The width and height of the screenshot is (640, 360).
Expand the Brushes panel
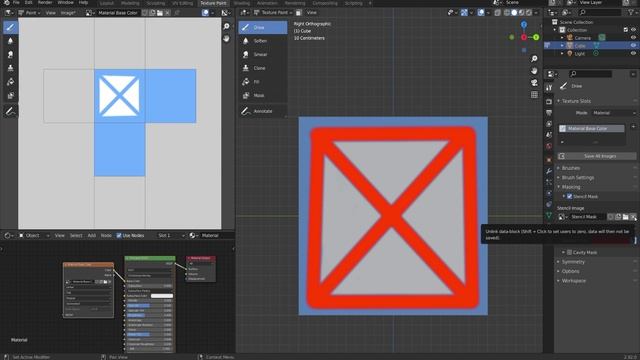click(x=571, y=168)
